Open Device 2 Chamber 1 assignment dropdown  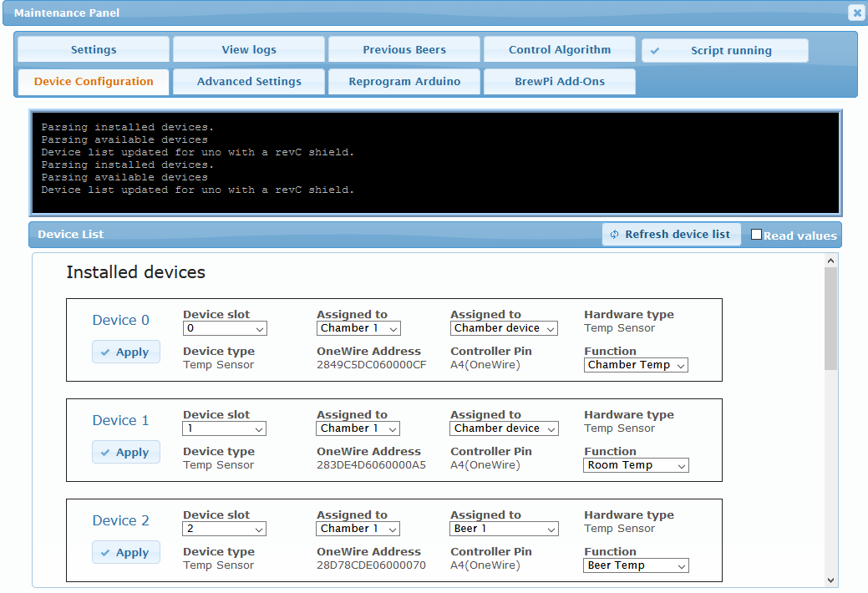coord(358,529)
